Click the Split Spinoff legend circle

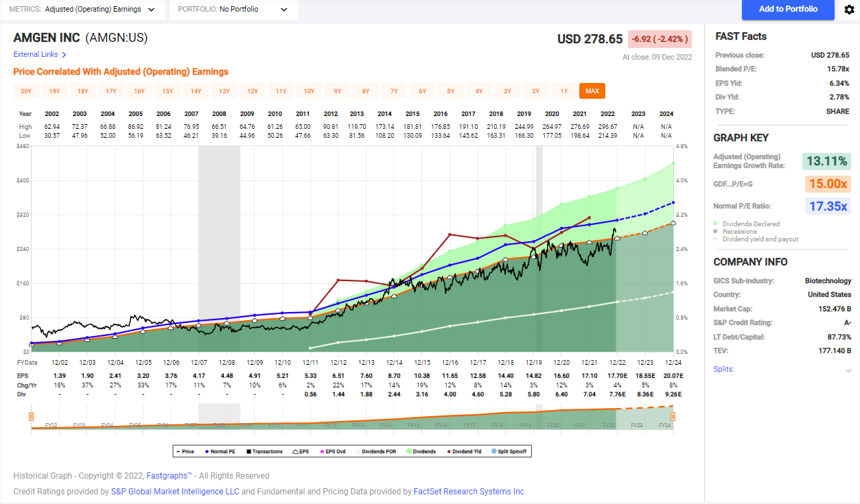point(496,451)
